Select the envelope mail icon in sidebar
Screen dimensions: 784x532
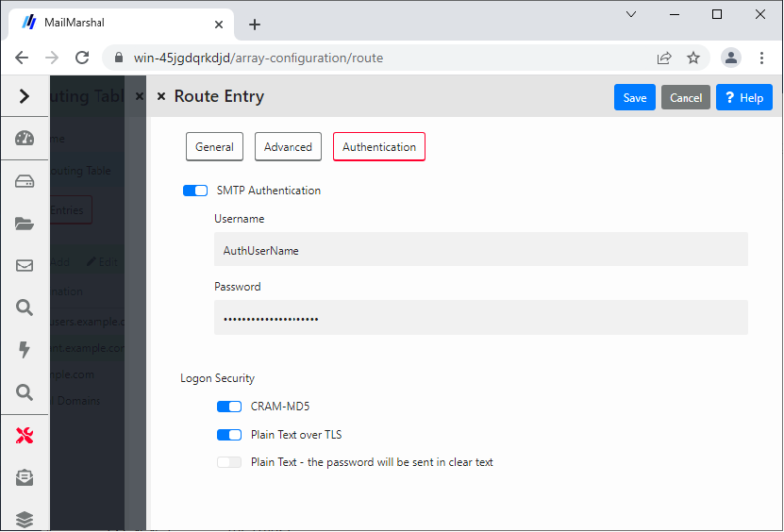[x=24, y=265]
